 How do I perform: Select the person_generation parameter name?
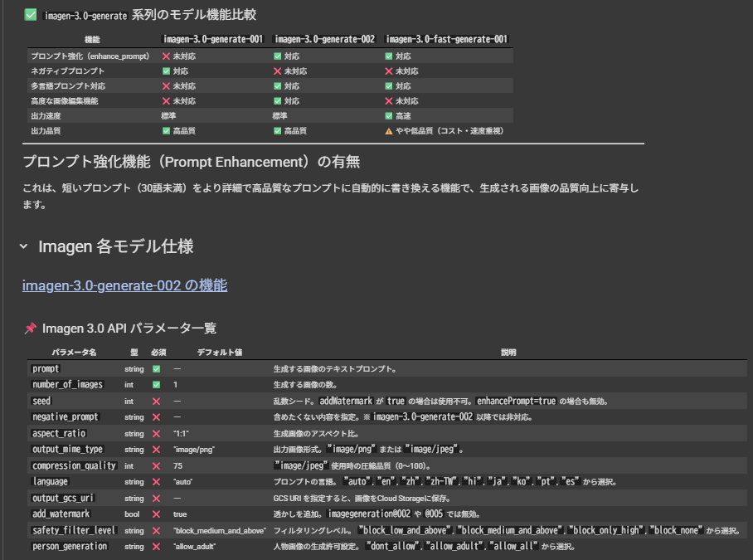(x=70, y=546)
